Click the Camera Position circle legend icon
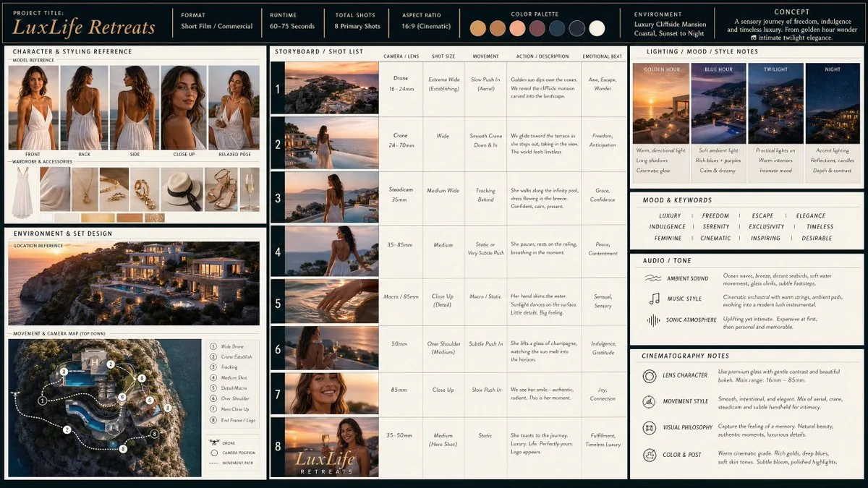This screenshot has height=488, width=868. (213, 453)
